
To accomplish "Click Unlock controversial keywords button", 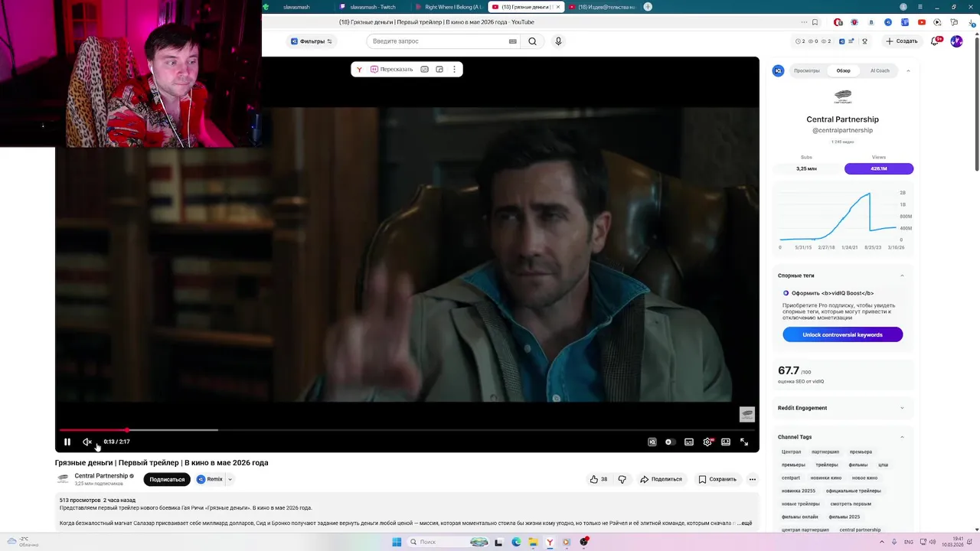I will tap(842, 334).
